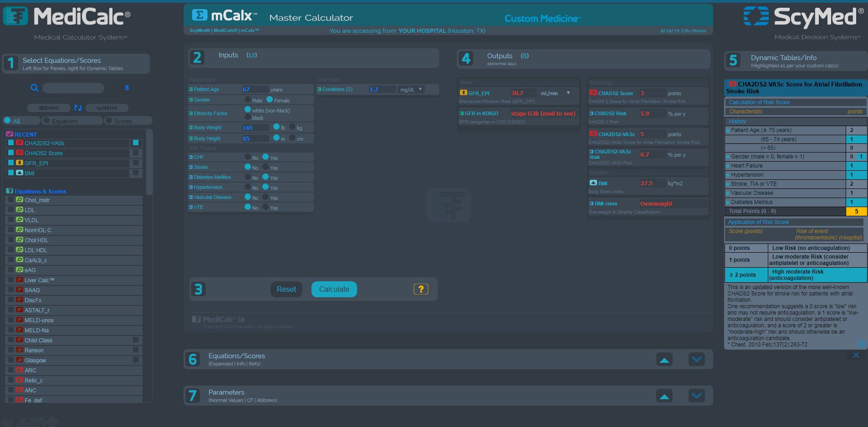The width and height of the screenshot is (868, 427).
Task: Select Male gender radio button
Action: (x=248, y=100)
